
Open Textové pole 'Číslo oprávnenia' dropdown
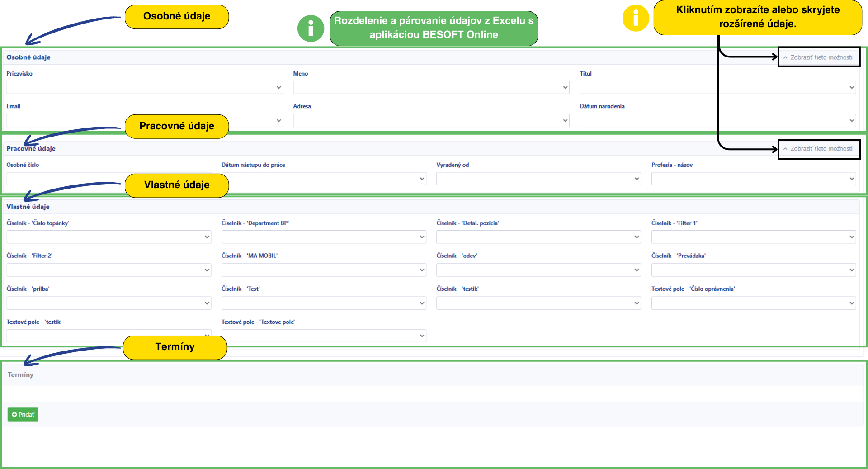753,303
